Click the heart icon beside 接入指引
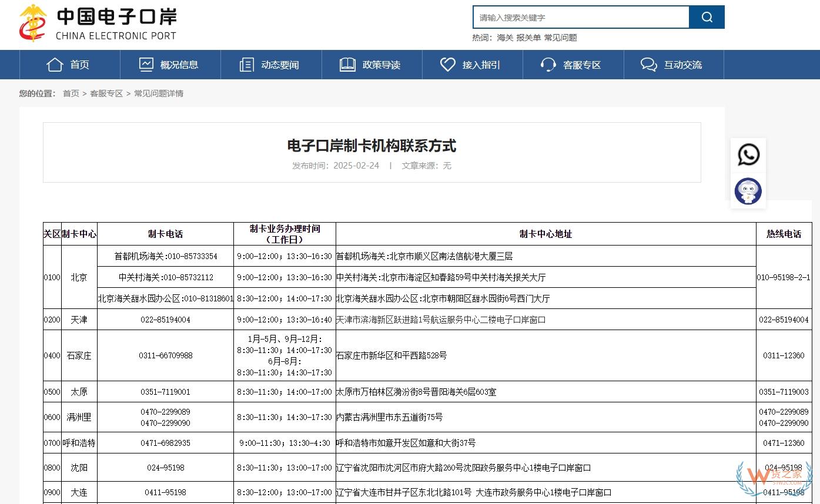Image resolution: width=820 pixels, height=504 pixels. coord(448,65)
